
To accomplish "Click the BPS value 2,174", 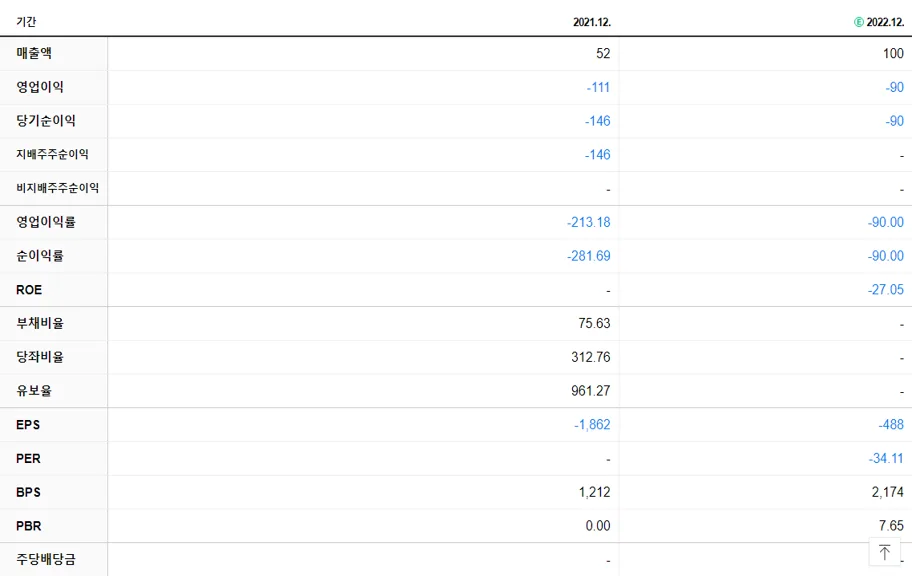I will click(x=888, y=492).
